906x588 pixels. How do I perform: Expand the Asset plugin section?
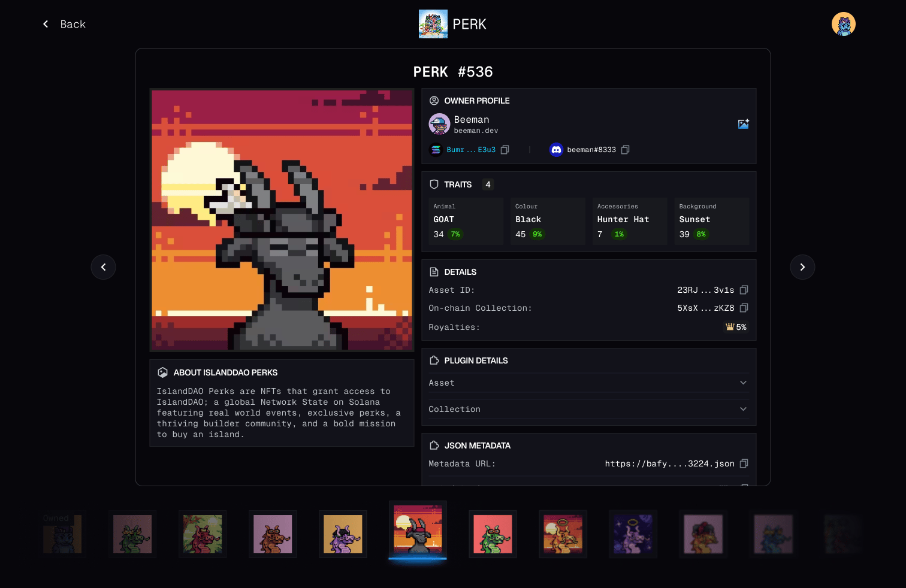click(x=588, y=383)
